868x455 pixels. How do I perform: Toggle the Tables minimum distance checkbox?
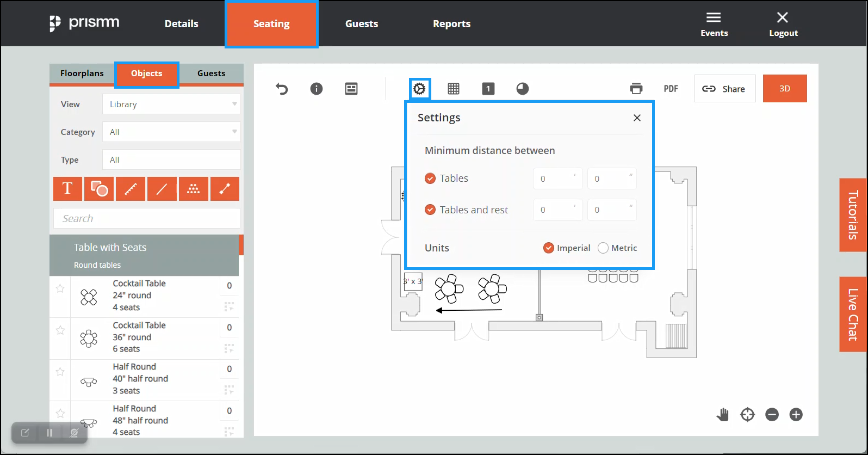pyautogui.click(x=430, y=179)
